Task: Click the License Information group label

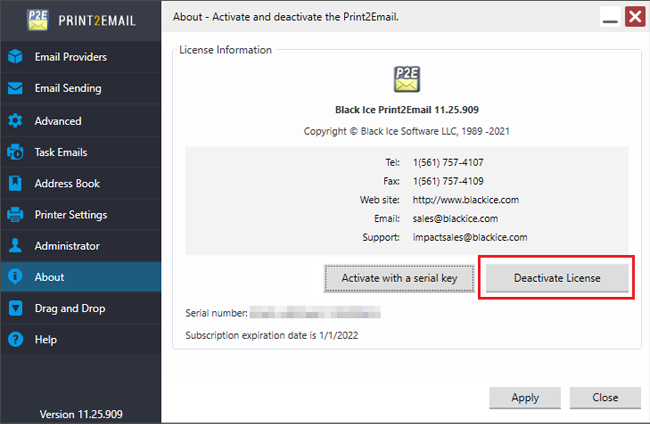Action: pos(226,50)
